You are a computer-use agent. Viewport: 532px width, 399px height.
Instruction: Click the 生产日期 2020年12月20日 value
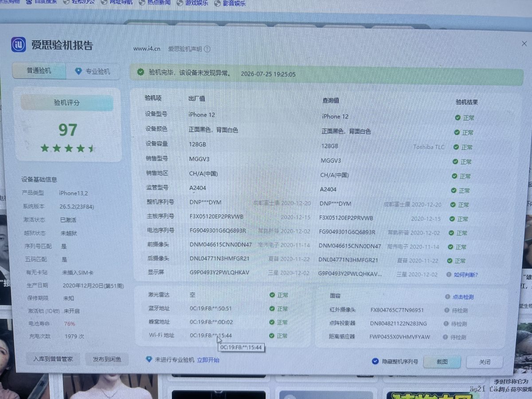93,286
